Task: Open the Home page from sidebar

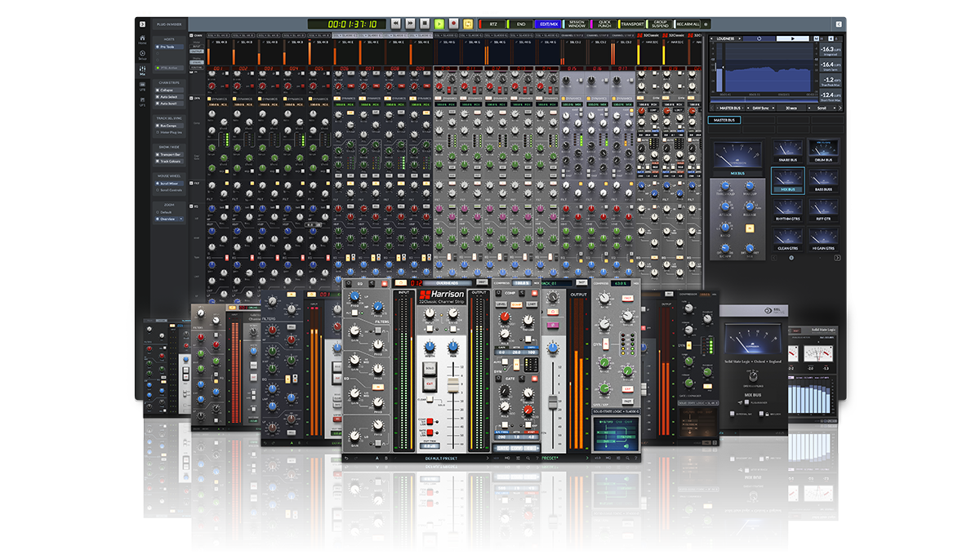Action: tap(142, 40)
